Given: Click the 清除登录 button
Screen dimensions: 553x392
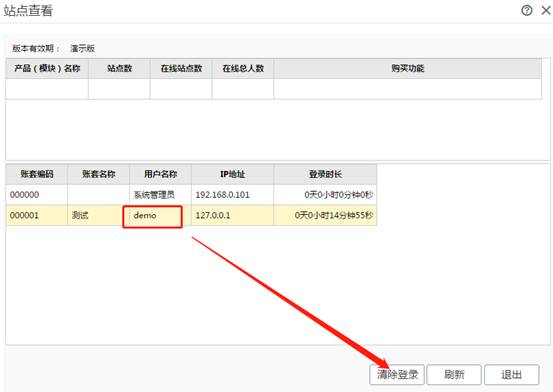Looking at the screenshot, I should pyautogui.click(x=397, y=374).
